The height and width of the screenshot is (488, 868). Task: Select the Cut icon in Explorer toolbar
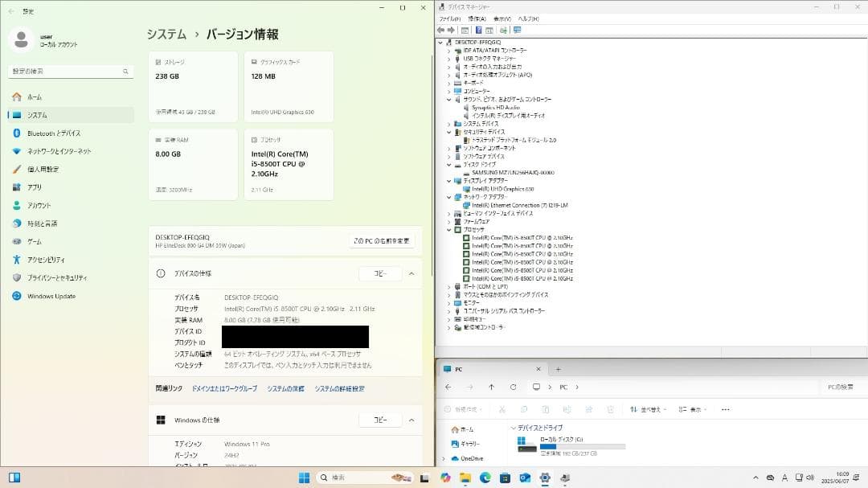click(502, 408)
